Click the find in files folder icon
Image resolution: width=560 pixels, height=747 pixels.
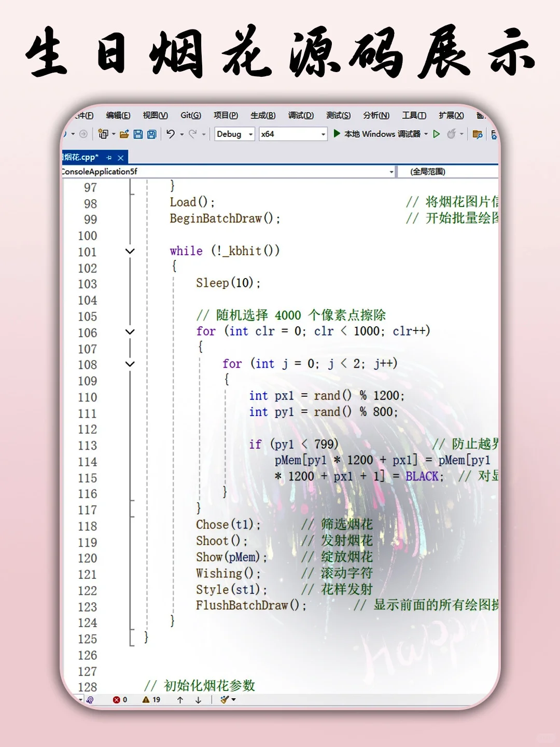(478, 134)
